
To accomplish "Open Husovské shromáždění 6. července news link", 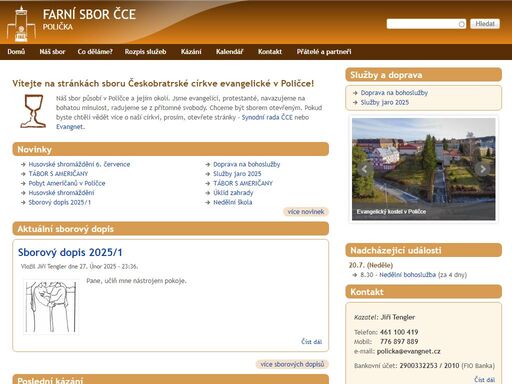I will tap(79, 164).
